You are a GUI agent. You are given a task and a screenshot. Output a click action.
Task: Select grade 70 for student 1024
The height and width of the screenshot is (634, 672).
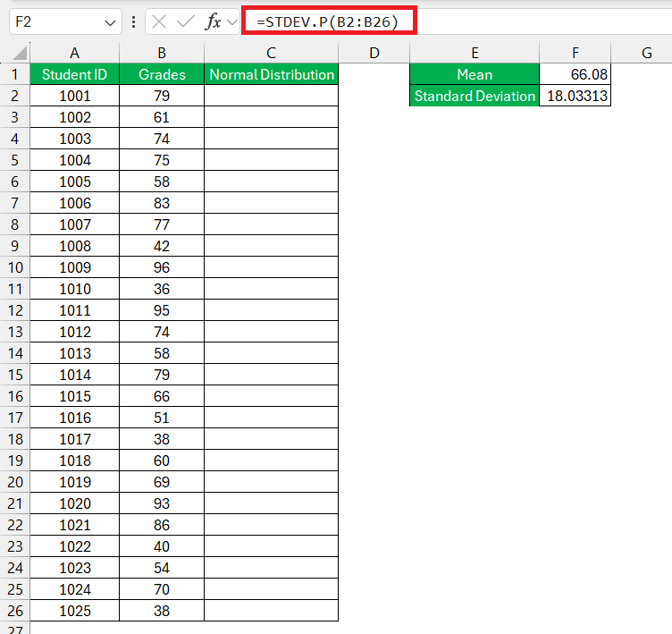coord(162,589)
